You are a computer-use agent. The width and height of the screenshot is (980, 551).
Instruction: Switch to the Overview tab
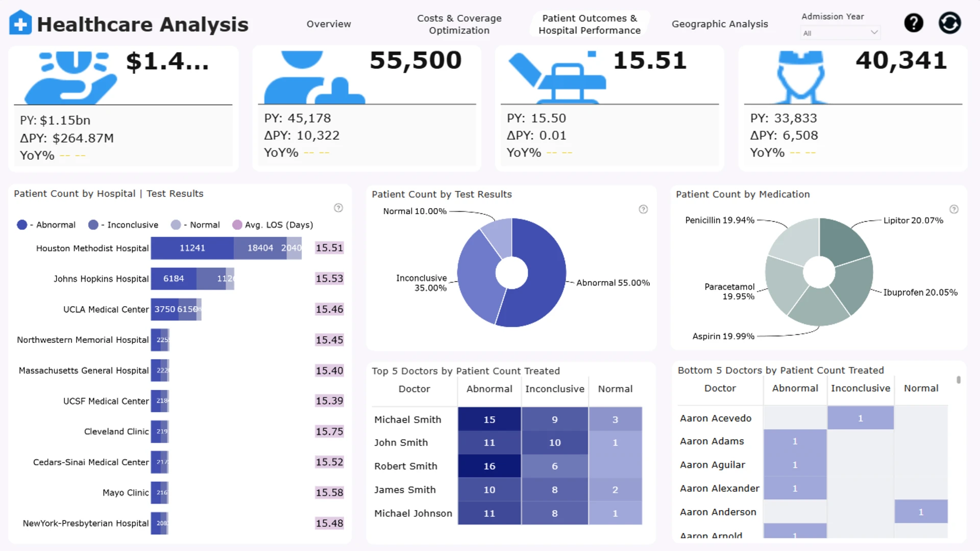coord(329,24)
